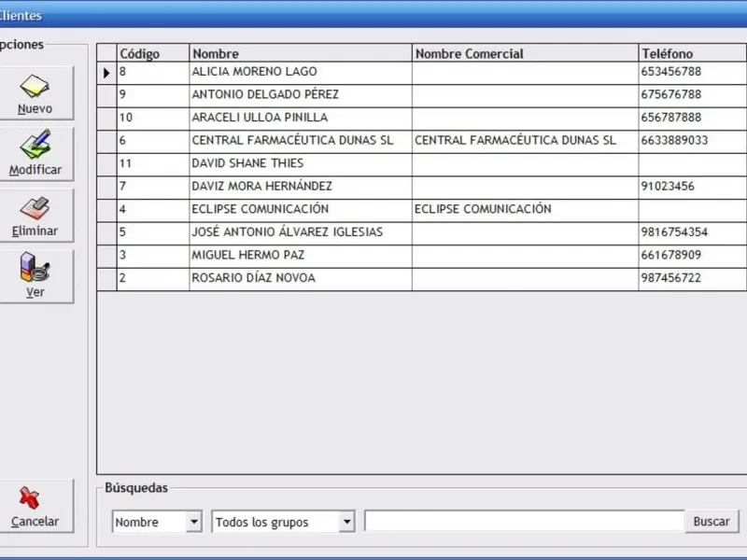
Task: Click ECLIPSE COMUNICACIÓN in Nombre Comercial column
Action: pyautogui.click(x=525, y=210)
